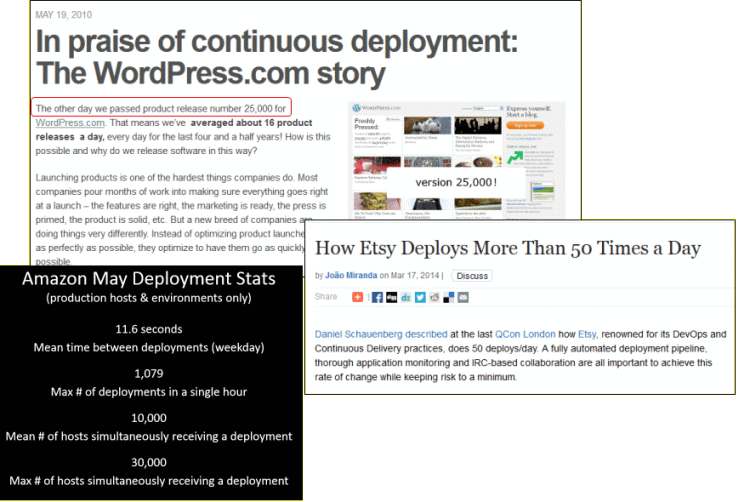Click the Google+ share icon
Image resolution: width=739 pixels, height=502 pixels.
click(357, 297)
